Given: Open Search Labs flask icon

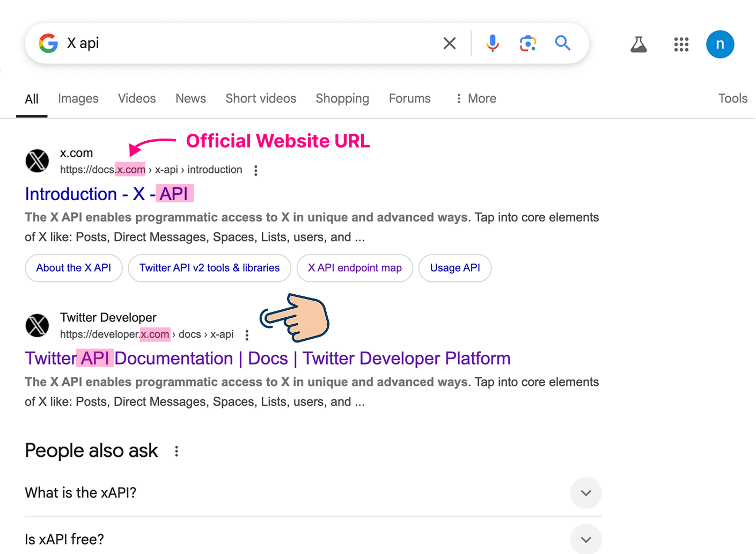Looking at the screenshot, I should pos(638,44).
